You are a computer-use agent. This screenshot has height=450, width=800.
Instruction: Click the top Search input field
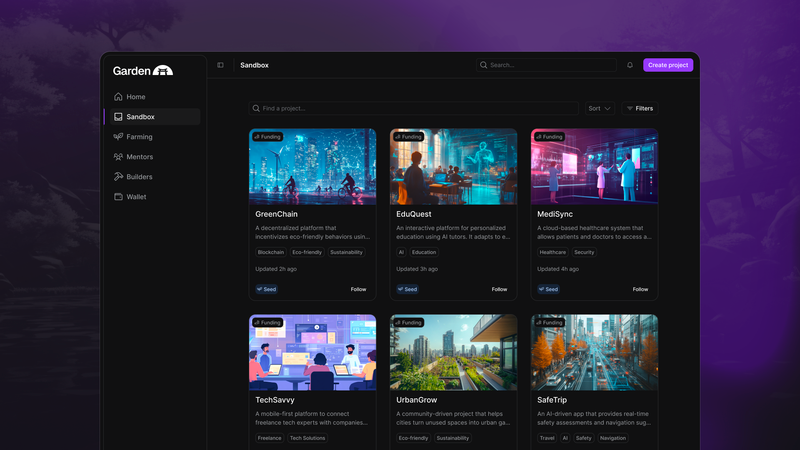click(x=546, y=65)
